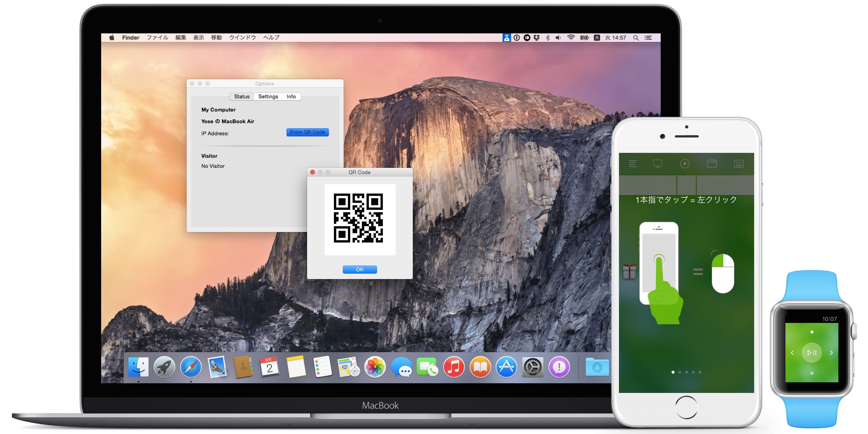Open the ウインドウ menu in the menu bar
868x434 pixels.
tap(242, 38)
